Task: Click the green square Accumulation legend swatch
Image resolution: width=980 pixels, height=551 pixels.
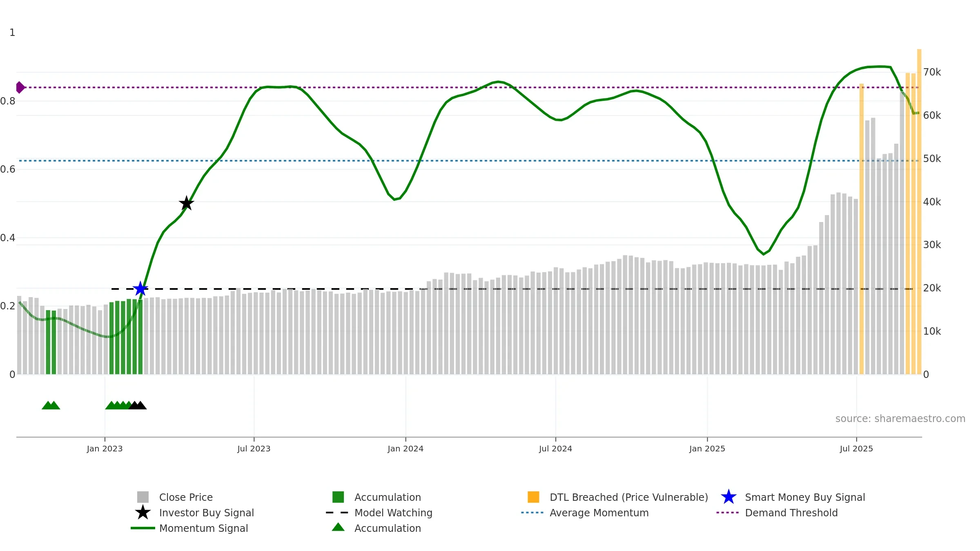Action: [x=338, y=497]
